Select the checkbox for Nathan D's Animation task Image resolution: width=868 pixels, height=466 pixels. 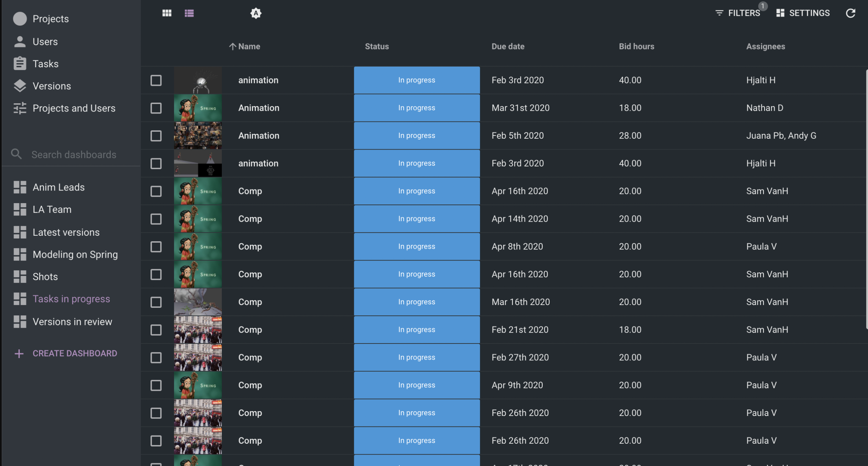(156, 108)
